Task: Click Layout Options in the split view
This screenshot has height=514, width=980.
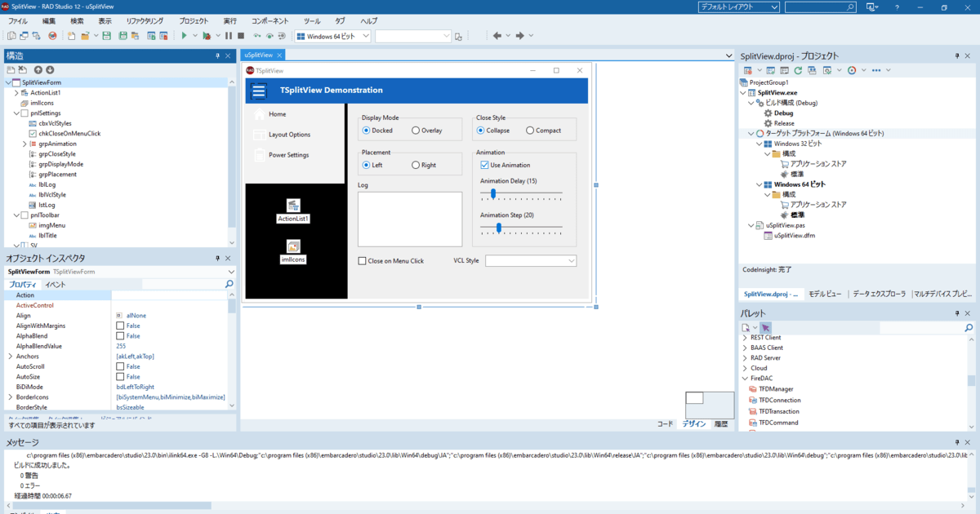Action: coord(290,135)
